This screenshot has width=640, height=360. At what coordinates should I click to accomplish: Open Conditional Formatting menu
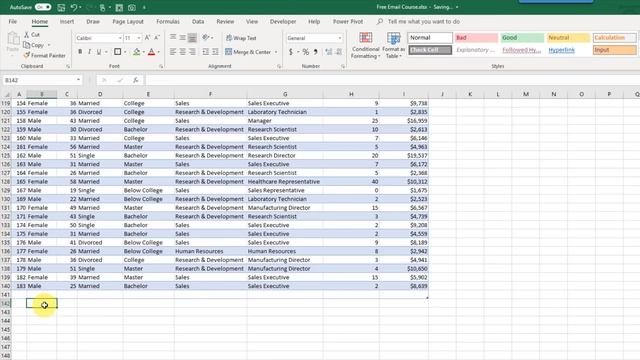click(x=365, y=46)
